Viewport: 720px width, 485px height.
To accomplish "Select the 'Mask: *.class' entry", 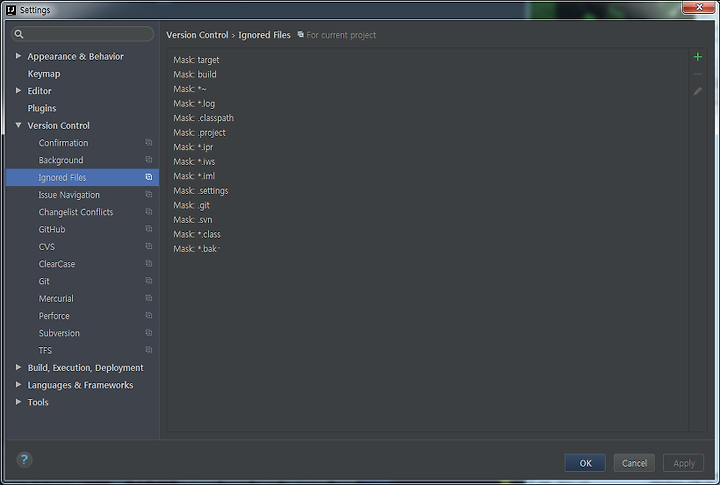I will (197, 235).
